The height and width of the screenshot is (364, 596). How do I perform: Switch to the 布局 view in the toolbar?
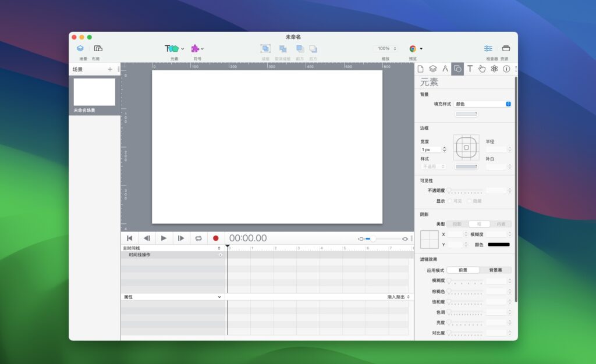coord(98,48)
